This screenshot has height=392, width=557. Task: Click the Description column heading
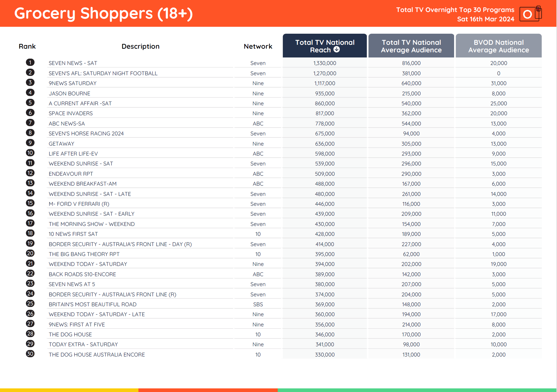[140, 46]
